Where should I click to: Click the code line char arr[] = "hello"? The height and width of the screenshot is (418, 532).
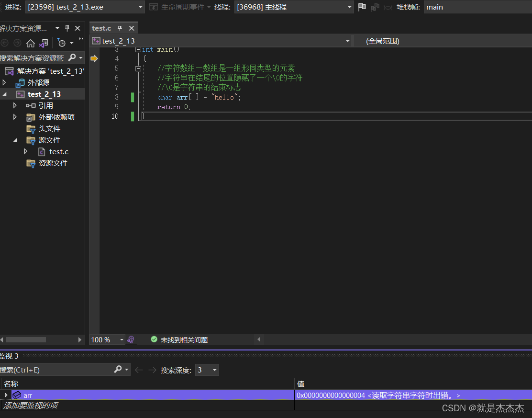(199, 98)
